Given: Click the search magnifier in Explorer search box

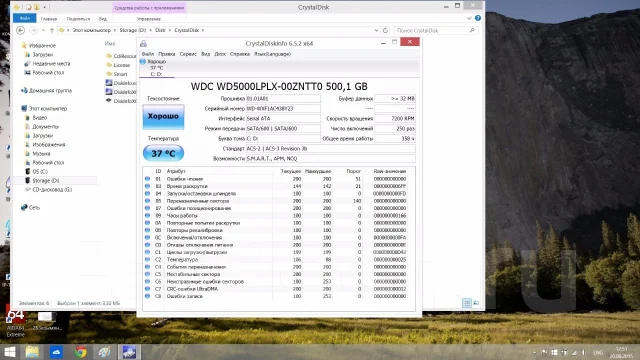Looking at the screenshot, I should (x=472, y=30).
